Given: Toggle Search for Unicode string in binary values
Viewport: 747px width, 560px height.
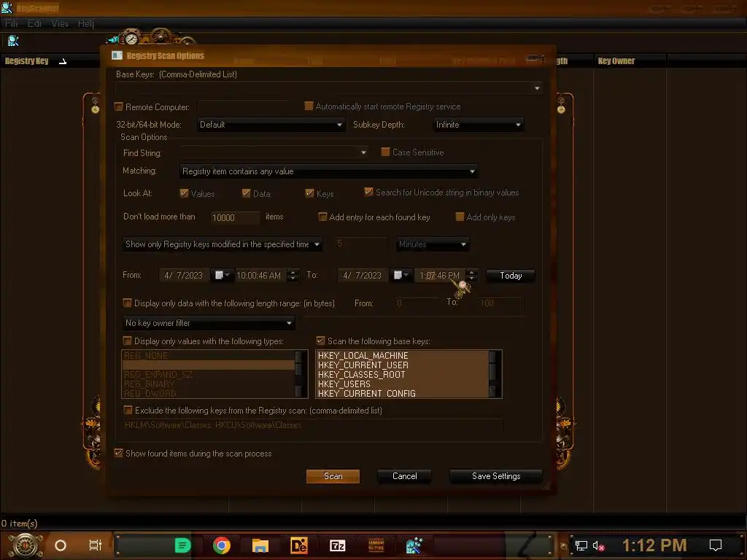Looking at the screenshot, I should pyautogui.click(x=368, y=192).
